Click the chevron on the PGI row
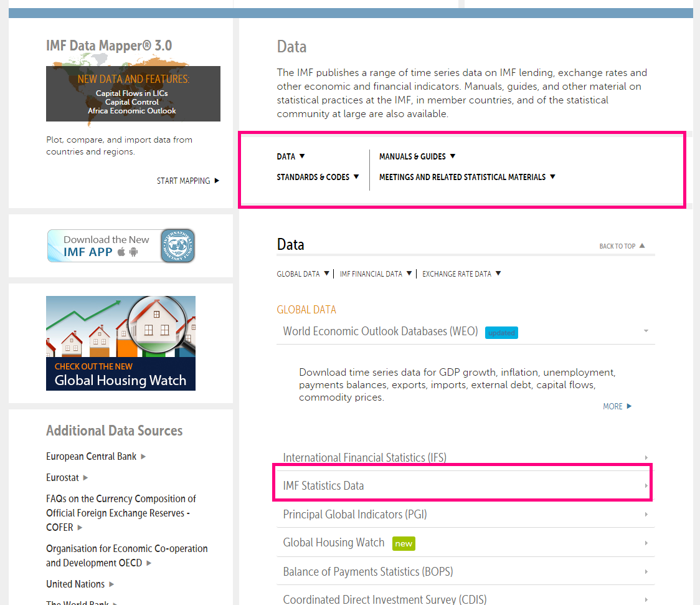 646,515
